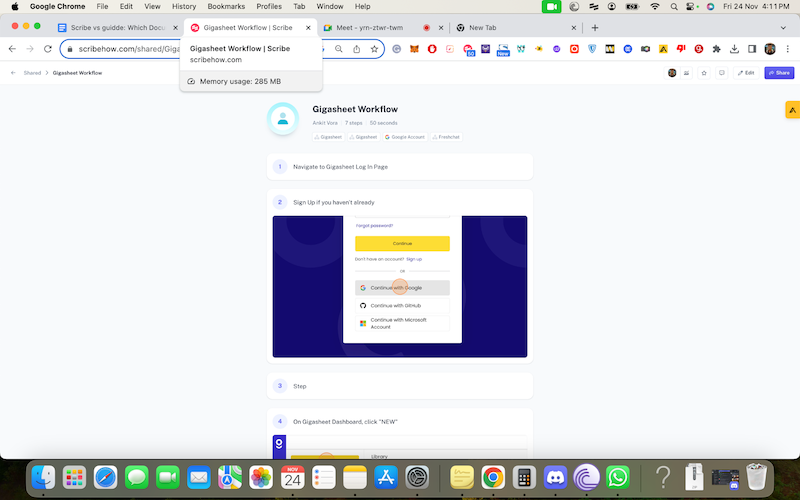The image size is (800, 500).
Task: Open Spotlight search in menu bar
Action: (x=674, y=7)
